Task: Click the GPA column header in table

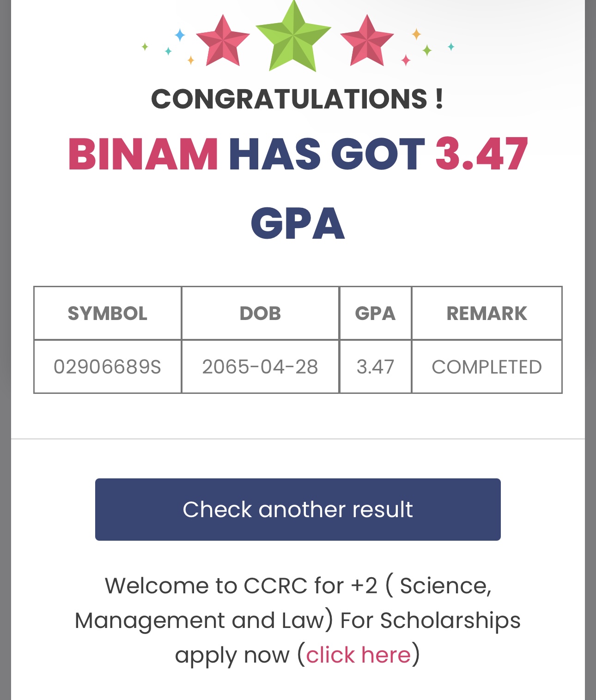Action: (x=375, y=314)
